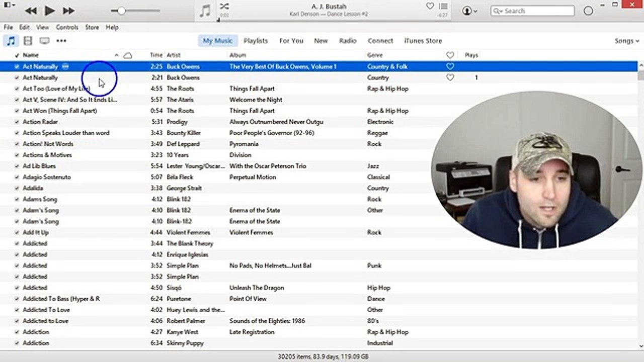Uncheck the Ad Lib Blues checkbox
The image size is (644, 362).
pos(17,166)
